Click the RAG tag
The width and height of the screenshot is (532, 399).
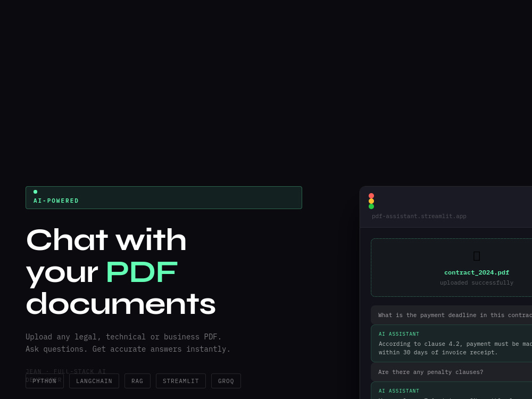[137, 381]
